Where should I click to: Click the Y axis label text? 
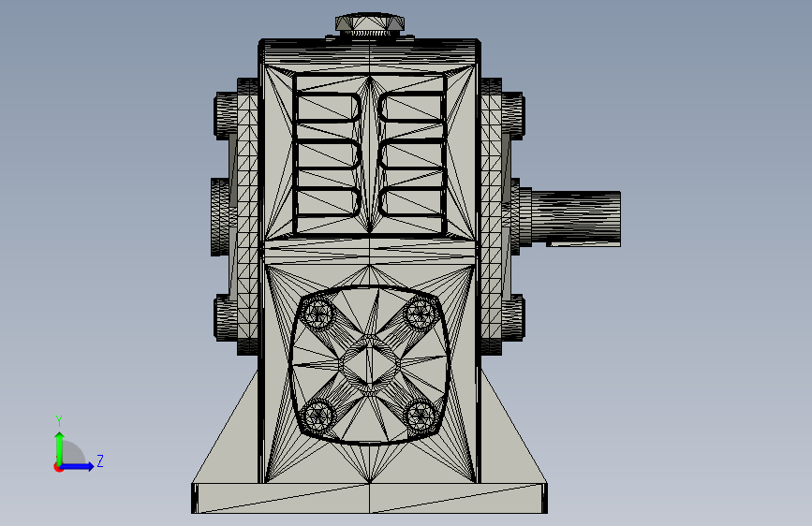click(x=59, y=421)
